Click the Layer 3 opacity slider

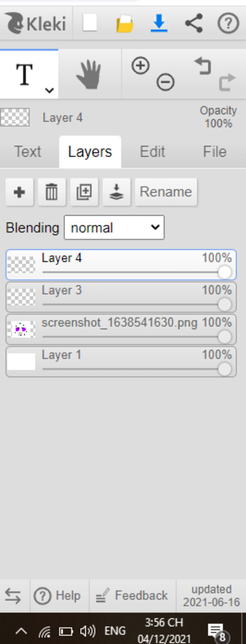137,304
